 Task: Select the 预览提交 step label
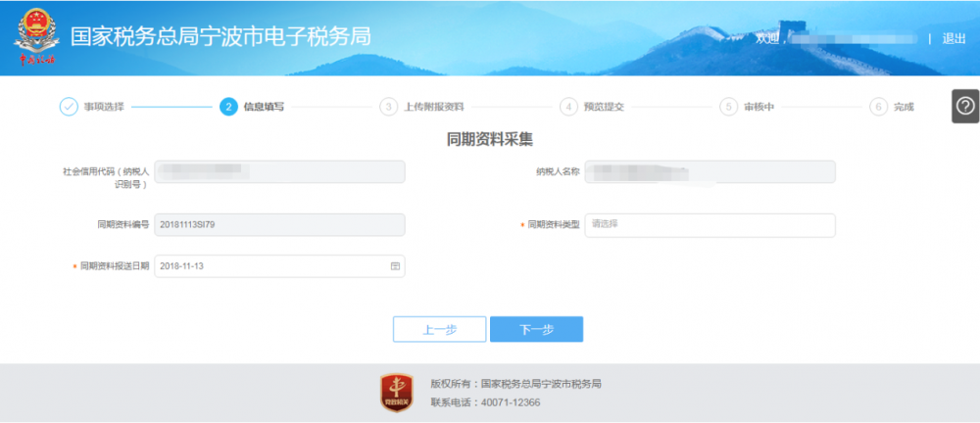tap(604, 107)
